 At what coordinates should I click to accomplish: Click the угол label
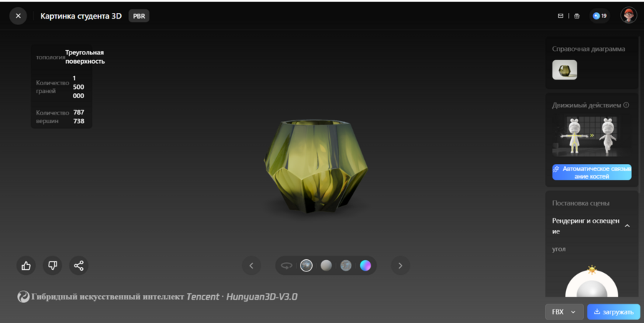[559, 249]
